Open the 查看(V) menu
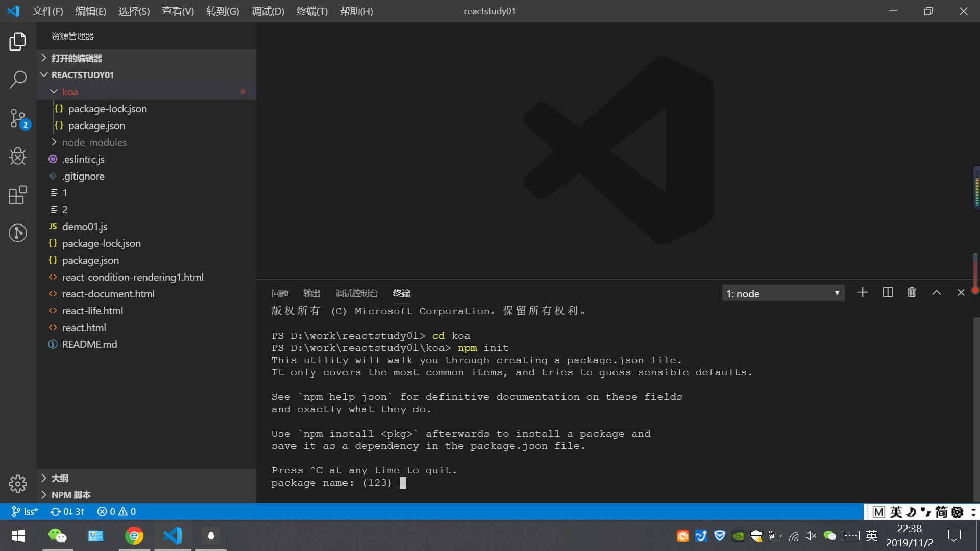This screenshot has width=980, height=551. (177, 11)
